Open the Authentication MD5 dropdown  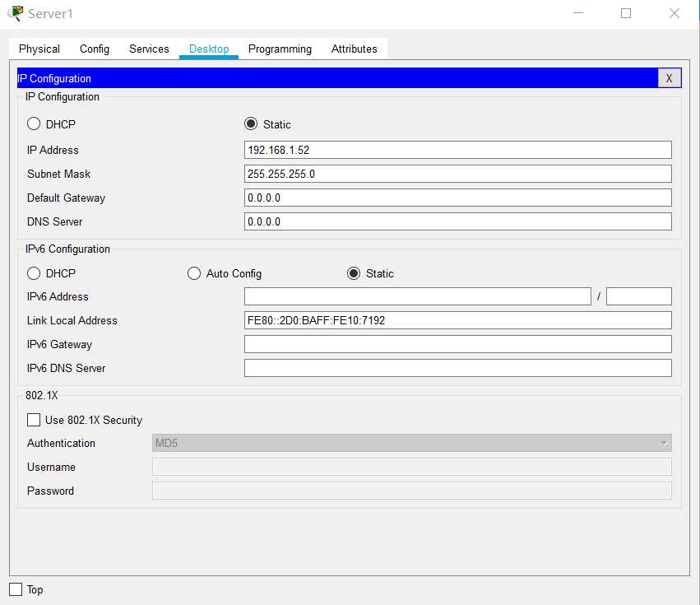point(411,443)
